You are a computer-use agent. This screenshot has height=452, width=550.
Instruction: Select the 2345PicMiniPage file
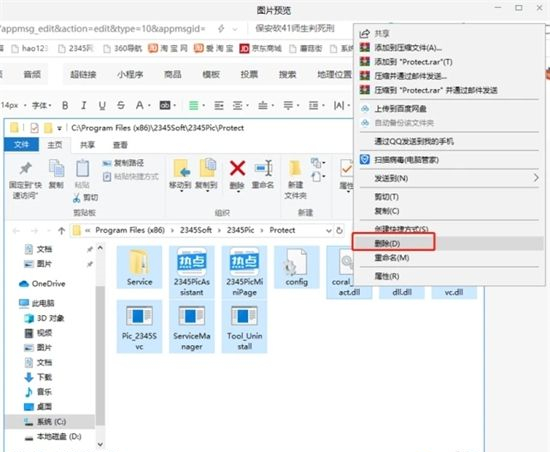[x=244, y=272]
